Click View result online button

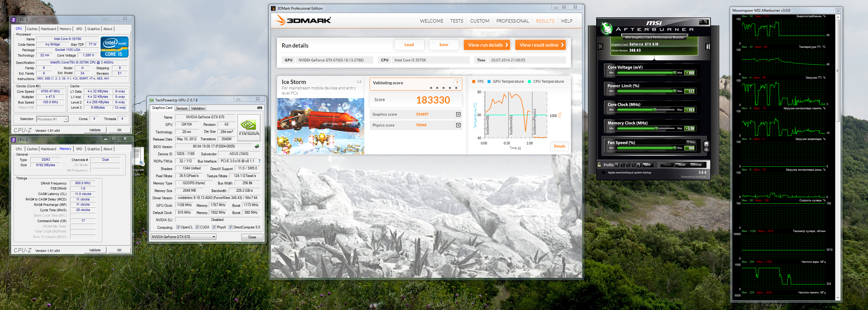541,45
